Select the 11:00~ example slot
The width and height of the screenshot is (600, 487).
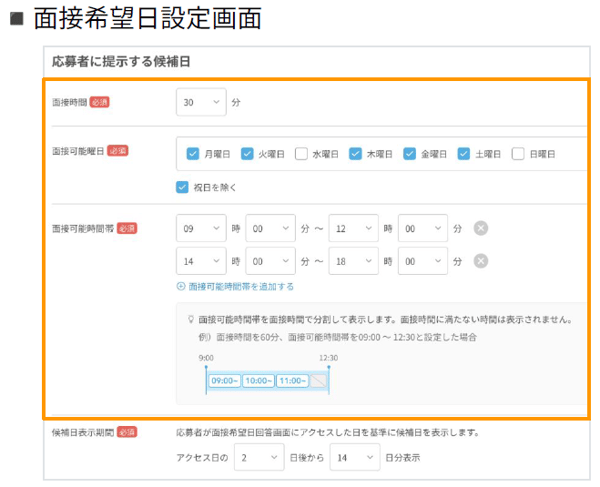(292, 381)
